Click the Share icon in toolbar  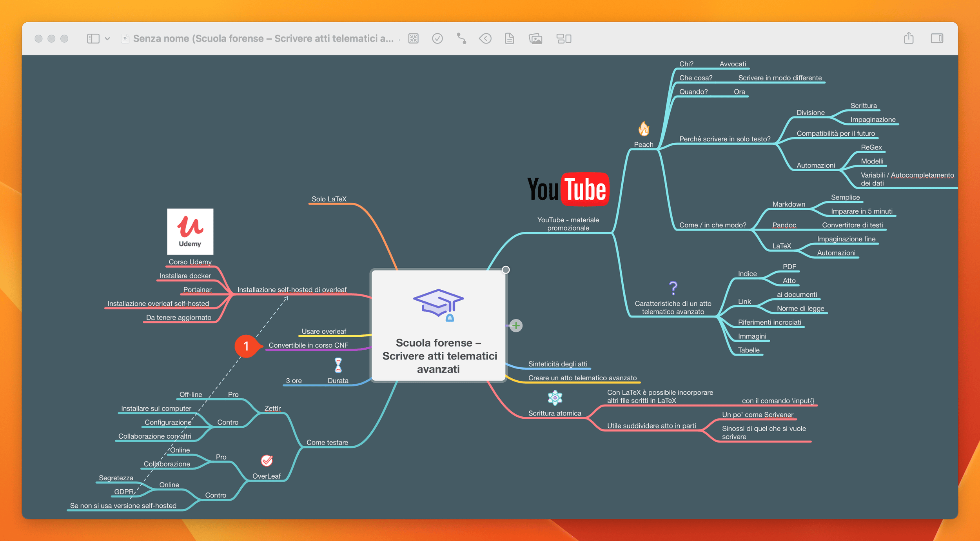(909, 38)
